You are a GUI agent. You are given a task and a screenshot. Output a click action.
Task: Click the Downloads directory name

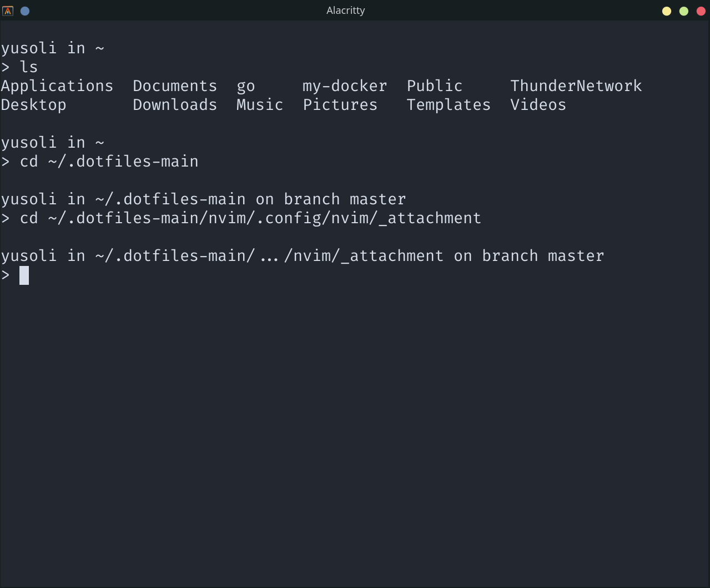(175, 105)
